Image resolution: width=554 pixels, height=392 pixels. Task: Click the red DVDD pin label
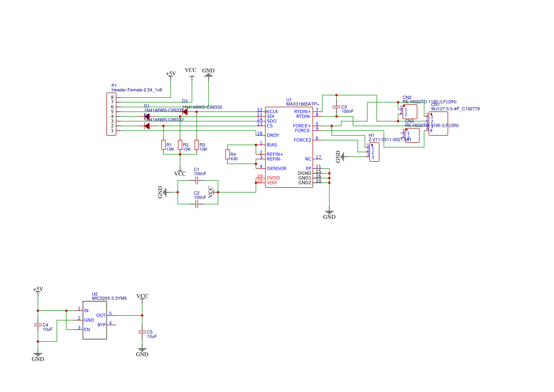tap(273, 178)
